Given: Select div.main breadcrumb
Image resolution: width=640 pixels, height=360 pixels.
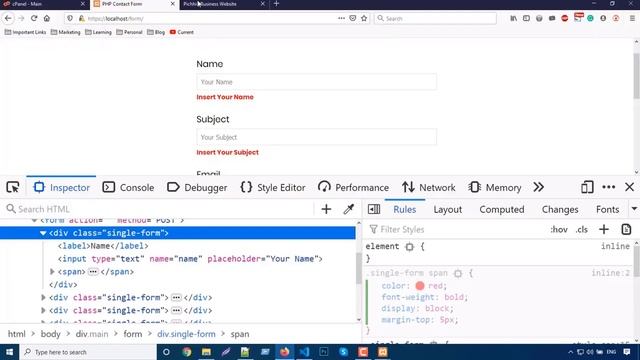Looking at the screenshot, I should click(x=92, y=334).
